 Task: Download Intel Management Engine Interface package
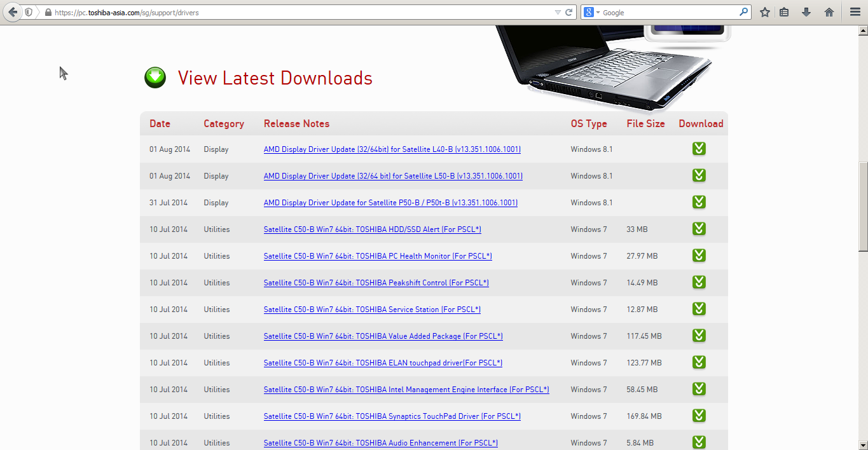tap(699, 389)
